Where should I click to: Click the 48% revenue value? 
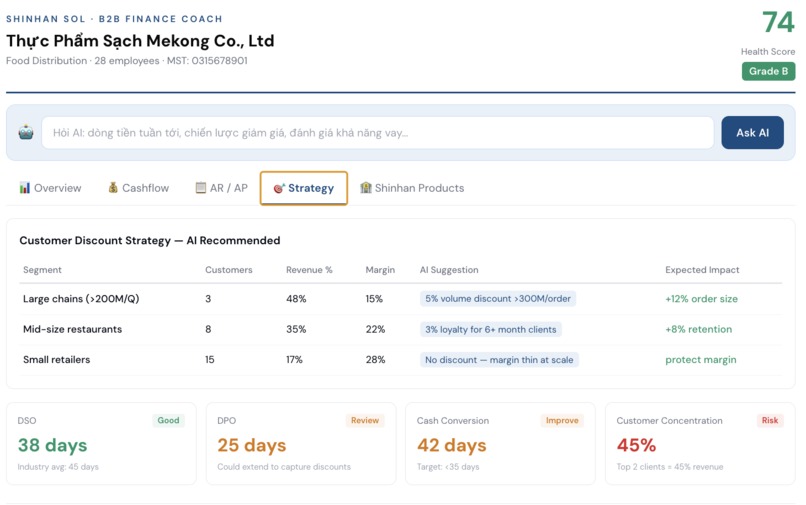296,299
